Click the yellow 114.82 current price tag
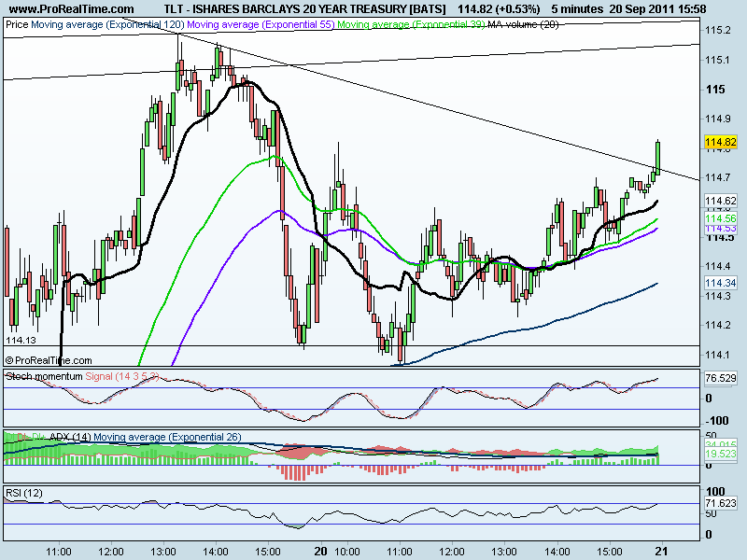 click(x=720, y=142)
